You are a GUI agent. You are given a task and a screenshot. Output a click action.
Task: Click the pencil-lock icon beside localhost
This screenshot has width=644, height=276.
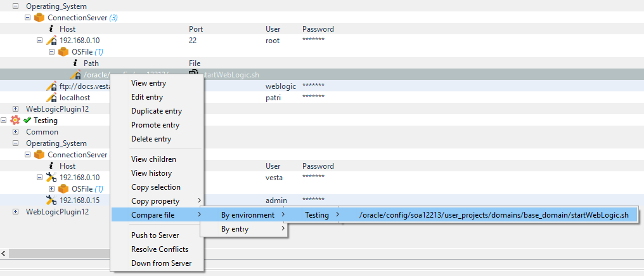51,98
